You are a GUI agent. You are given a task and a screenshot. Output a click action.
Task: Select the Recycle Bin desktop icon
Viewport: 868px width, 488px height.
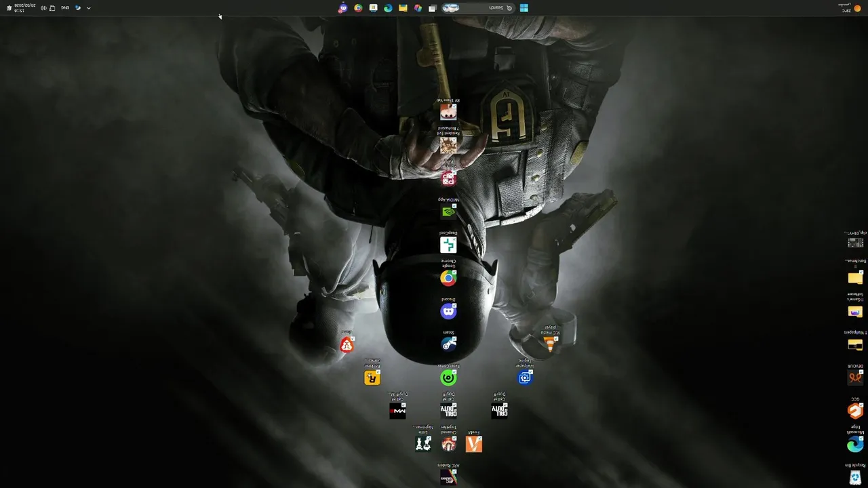point(855,474)
